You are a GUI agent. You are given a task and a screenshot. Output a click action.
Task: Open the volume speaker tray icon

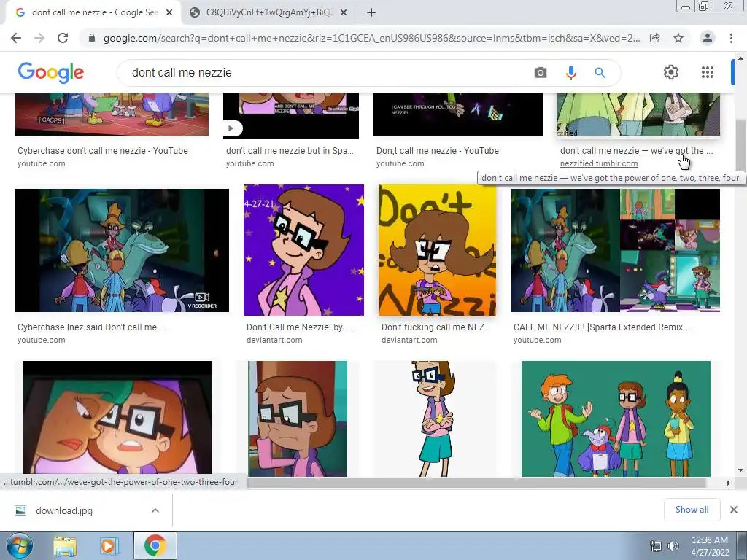673,546
